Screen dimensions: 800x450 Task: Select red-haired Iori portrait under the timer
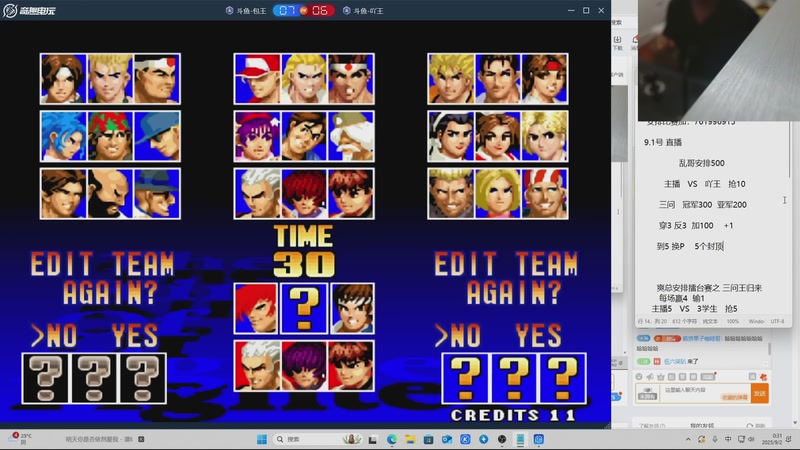pos(256,309)
